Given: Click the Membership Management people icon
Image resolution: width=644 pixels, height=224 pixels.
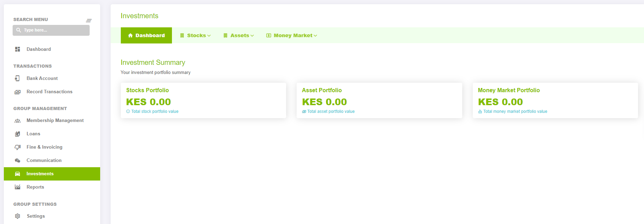Looking at the screenshot, I should pyautogui.click(x=18, y=121).
